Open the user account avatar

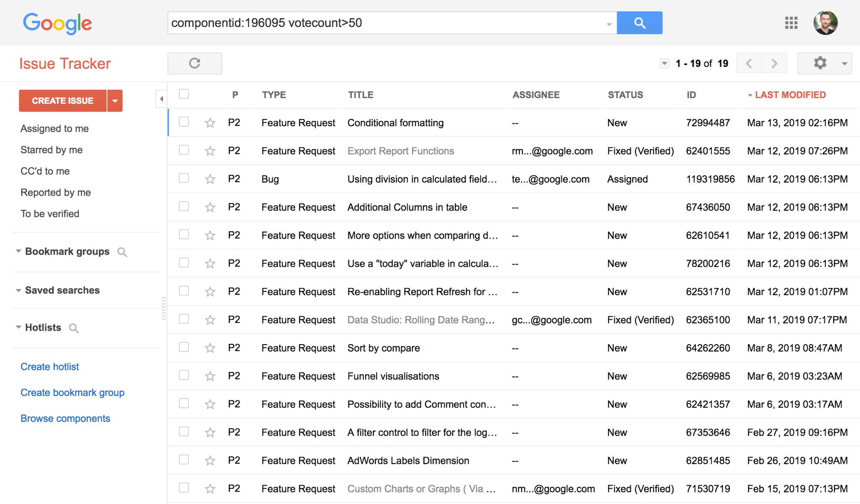(825, 23)
